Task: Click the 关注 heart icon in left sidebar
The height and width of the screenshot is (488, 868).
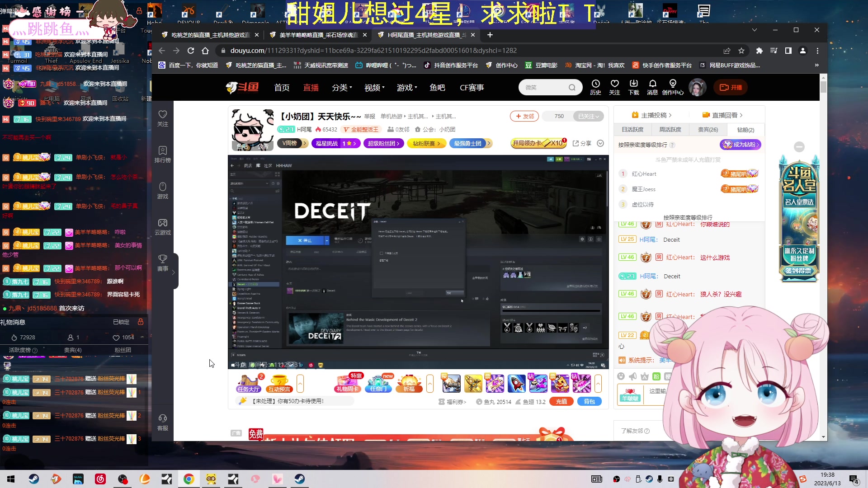Action: pyautogui.click(x=163, y=118)
